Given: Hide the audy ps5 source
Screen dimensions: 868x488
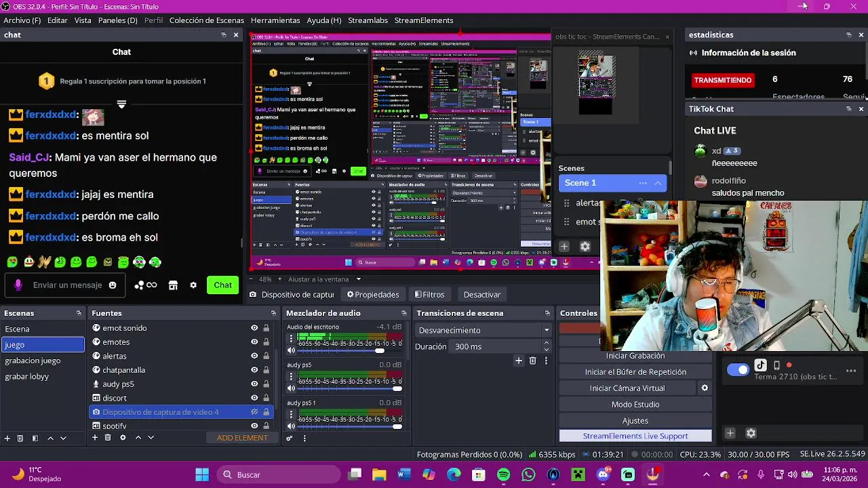Looking at the screenshot, I should point(254,384).
